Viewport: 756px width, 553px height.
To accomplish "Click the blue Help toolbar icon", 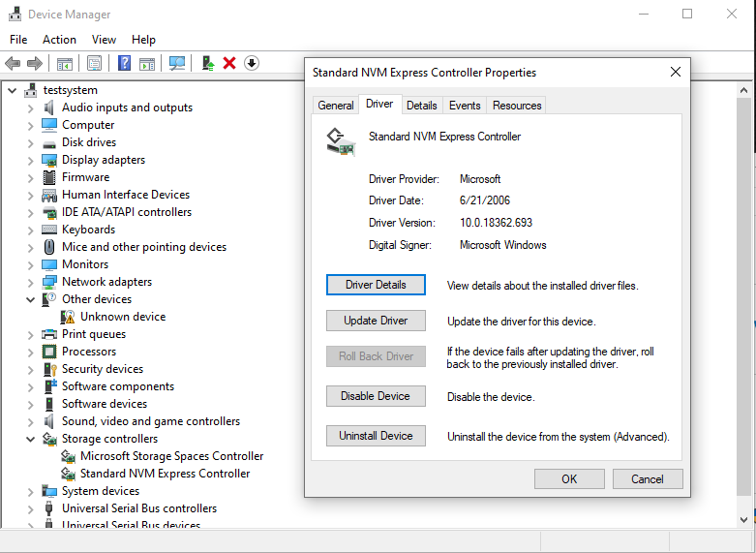I will point(125,63).
